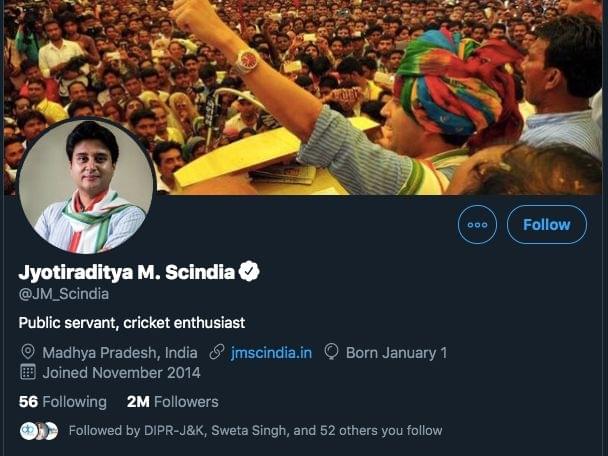Click the birthday balloon icon
This screenshot has height=456, width=608.
[332, 352]
